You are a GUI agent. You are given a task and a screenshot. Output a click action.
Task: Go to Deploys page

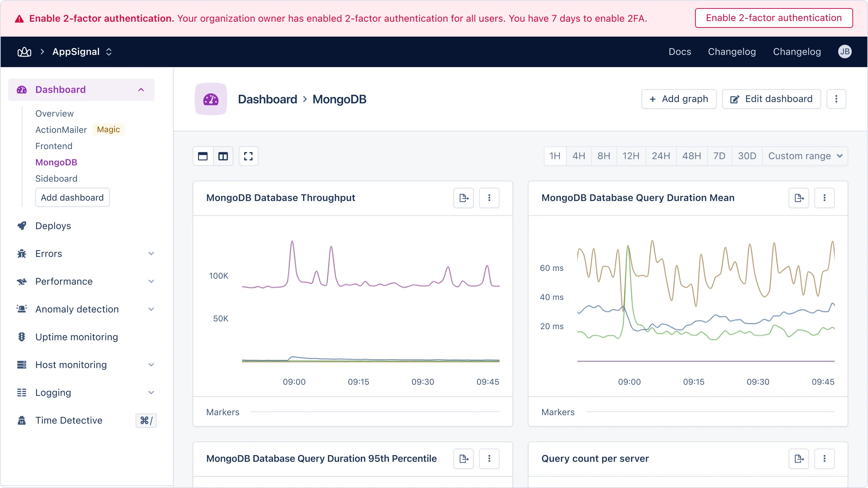click(53, 226)
